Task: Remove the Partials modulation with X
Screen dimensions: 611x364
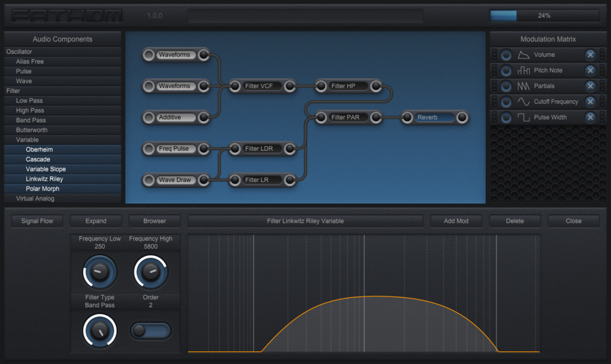Action: pyautogui.click(x=590, y=86)
